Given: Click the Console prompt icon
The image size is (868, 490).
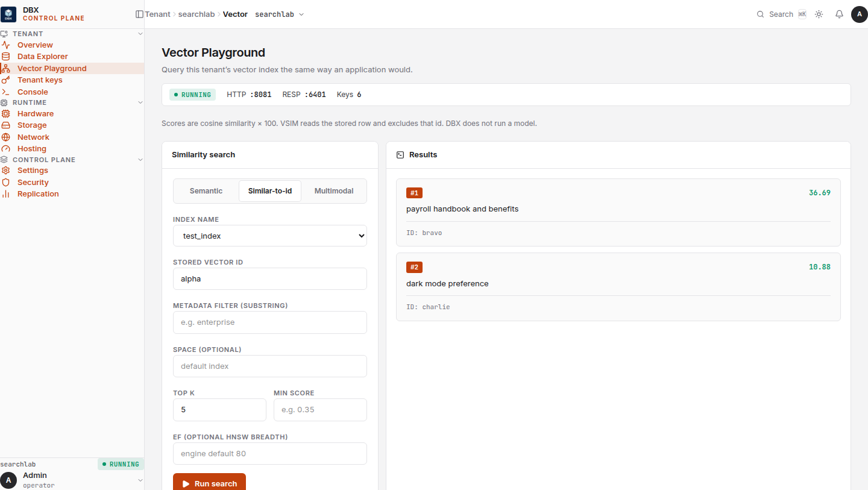Looking at the screenshot, I should [x=5, y=92].
